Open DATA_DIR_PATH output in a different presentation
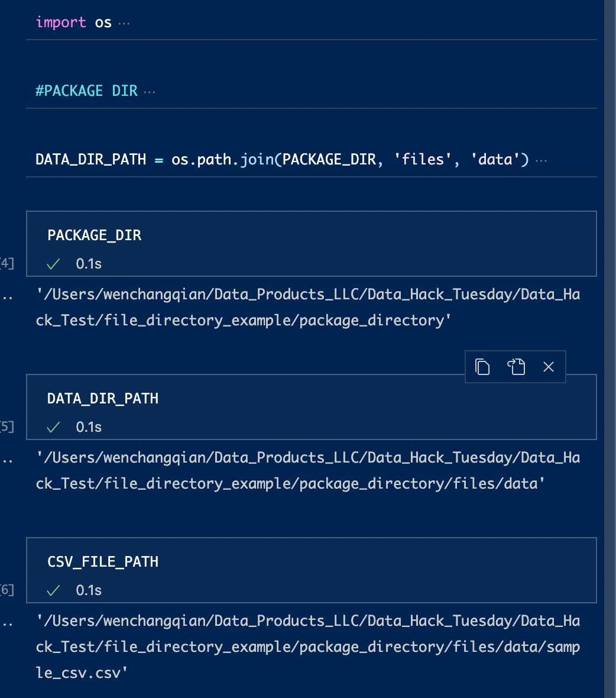This screenshot has width=616, height=698. click(x=516, y=367)
